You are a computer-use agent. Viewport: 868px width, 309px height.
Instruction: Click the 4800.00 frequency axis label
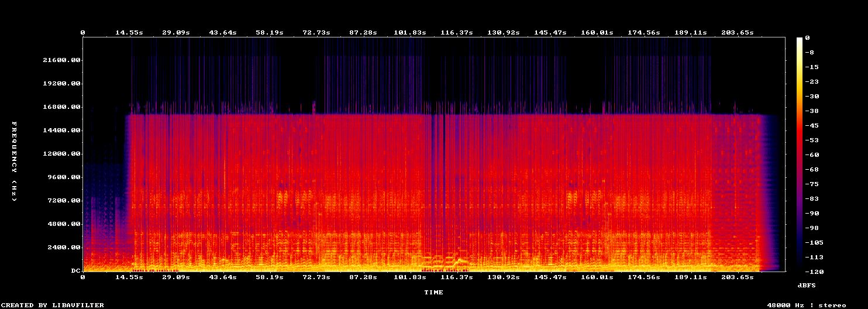[64, 224]
